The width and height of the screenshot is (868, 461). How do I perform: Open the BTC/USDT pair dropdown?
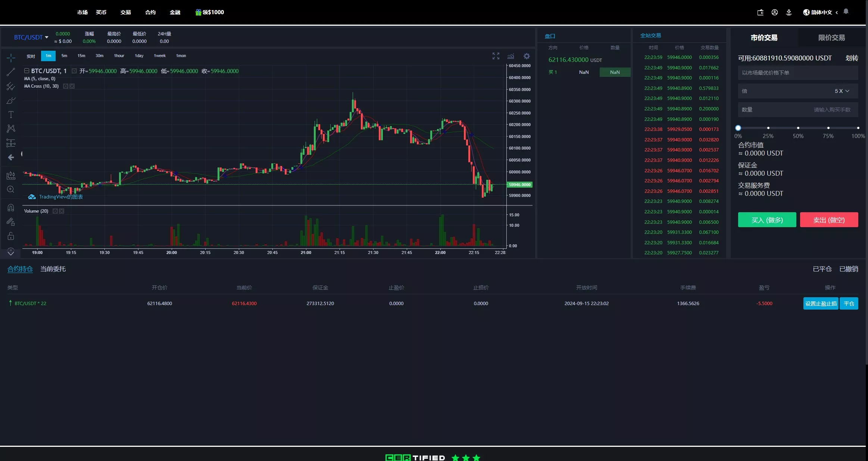point(31,37)
